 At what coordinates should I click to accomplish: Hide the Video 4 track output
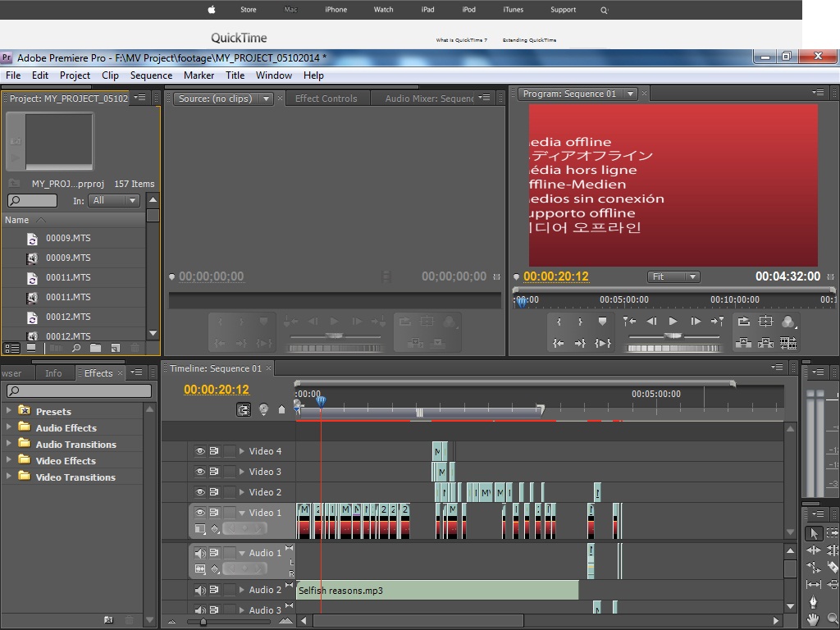[x=199, y=451]
